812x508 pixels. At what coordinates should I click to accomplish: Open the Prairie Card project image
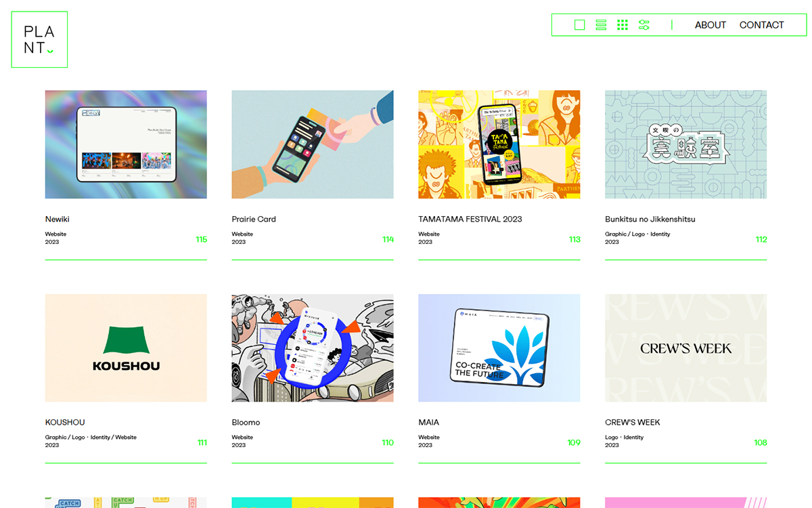(x=313, y=144)
